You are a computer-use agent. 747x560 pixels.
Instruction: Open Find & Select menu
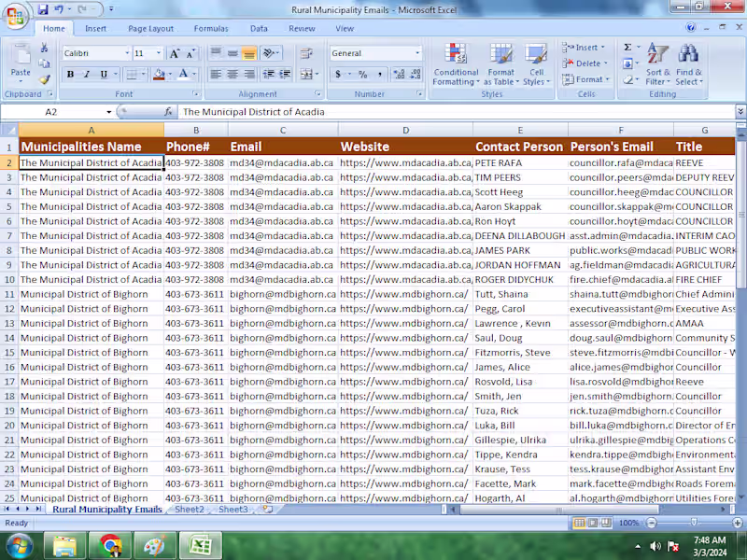[689, 63]
